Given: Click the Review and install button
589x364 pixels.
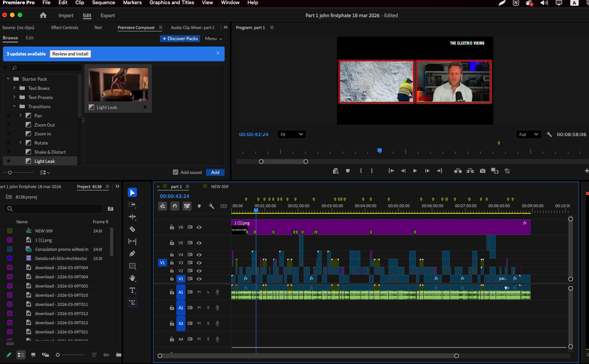Looking at the screenshot, I should (70, 54).
